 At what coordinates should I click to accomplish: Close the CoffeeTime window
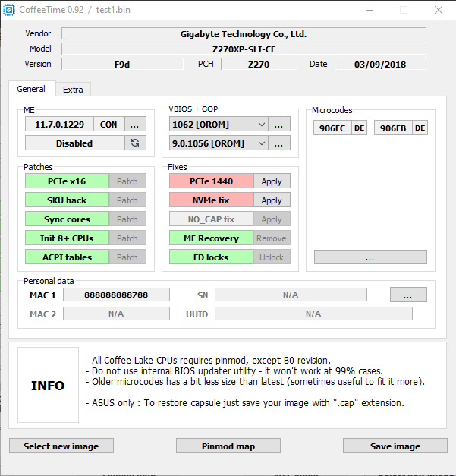click(x=438, y=10)
